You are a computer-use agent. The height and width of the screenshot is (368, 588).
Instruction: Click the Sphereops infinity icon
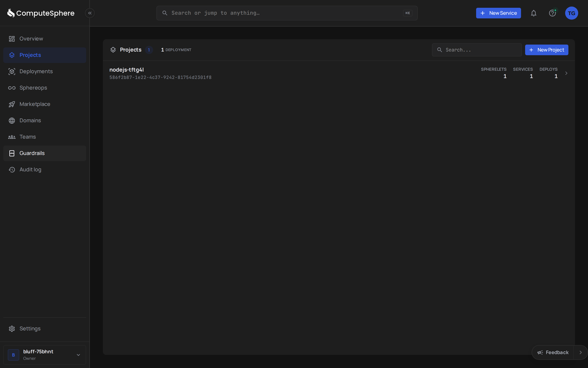pyautogui.click(x=12, y=88)
